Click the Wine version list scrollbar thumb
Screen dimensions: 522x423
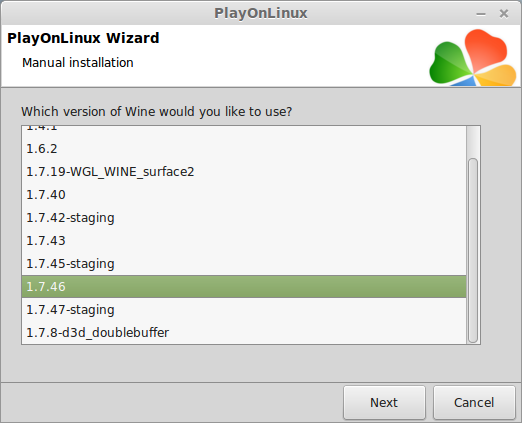pos(473,251)
